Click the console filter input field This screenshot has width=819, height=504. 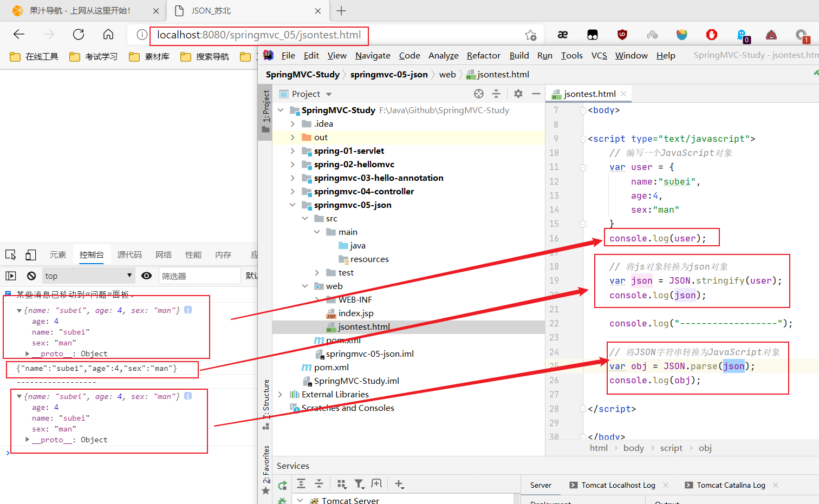[x=199, y=276]
